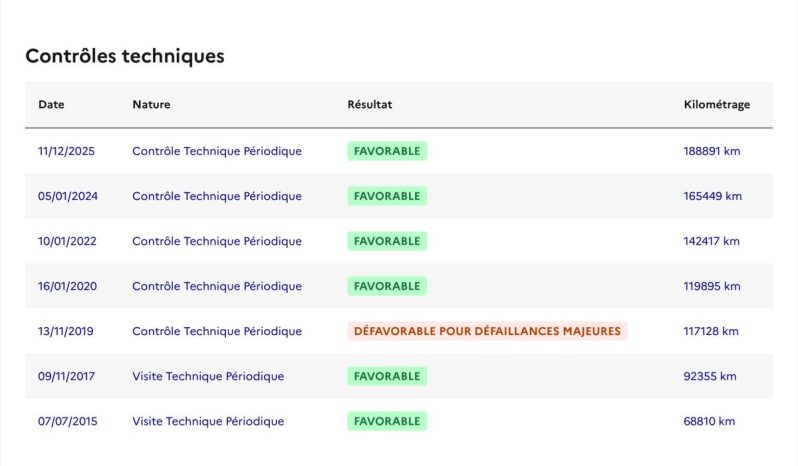Image resolution: width=798 pixels, height=466 pixels.
Task: Click the 119895 km mileage entry
Action: [711, 286]
